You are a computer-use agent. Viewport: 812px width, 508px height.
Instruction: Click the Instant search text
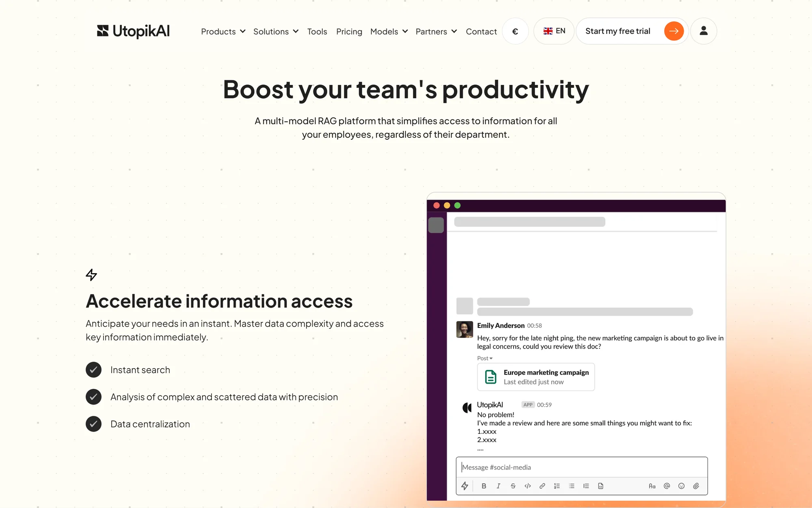click(140, 370)
